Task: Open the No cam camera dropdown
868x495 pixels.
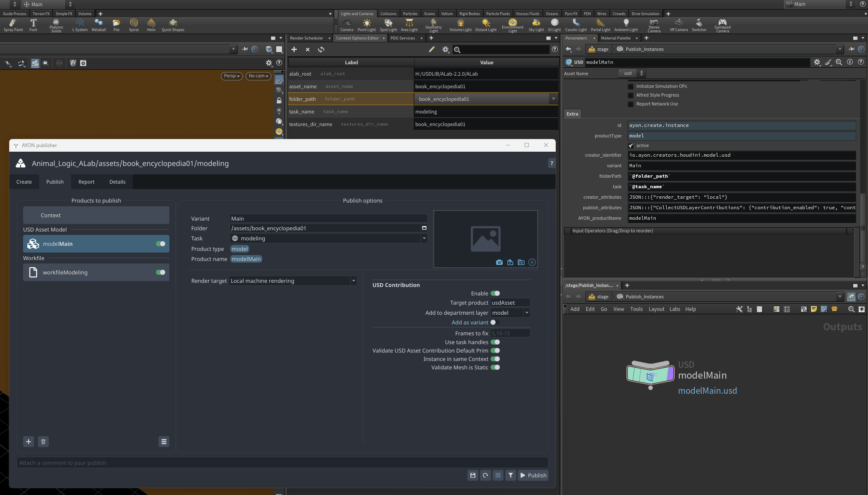Action: point(258,76)
